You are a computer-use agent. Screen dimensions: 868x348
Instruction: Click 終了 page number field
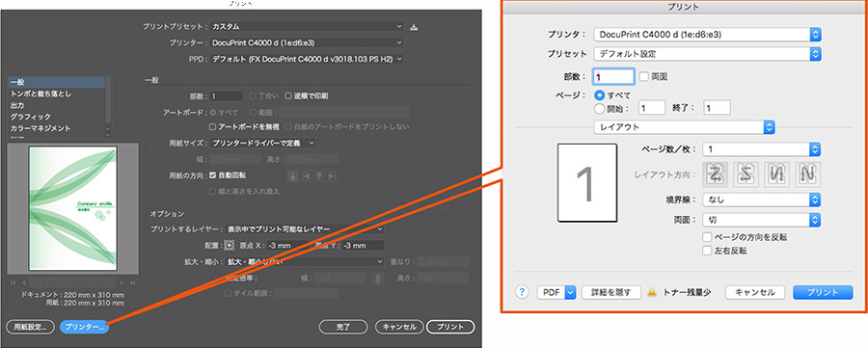pyautogui.click(x=717, y=108)
